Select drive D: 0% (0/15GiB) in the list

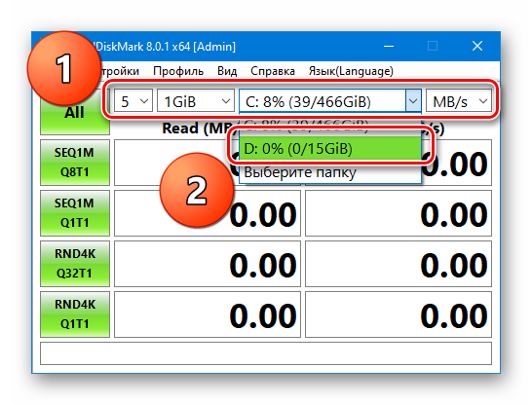329,148
